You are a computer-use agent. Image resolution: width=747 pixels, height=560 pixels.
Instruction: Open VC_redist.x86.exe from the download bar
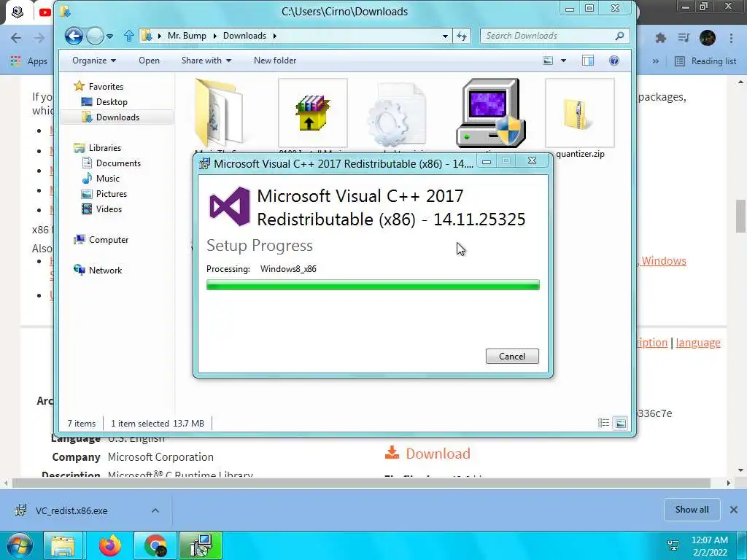(71, 510)
